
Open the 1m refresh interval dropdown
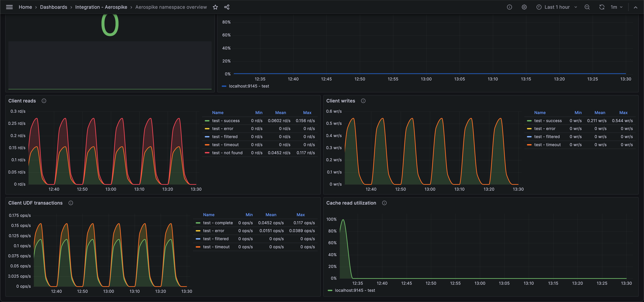616,7
